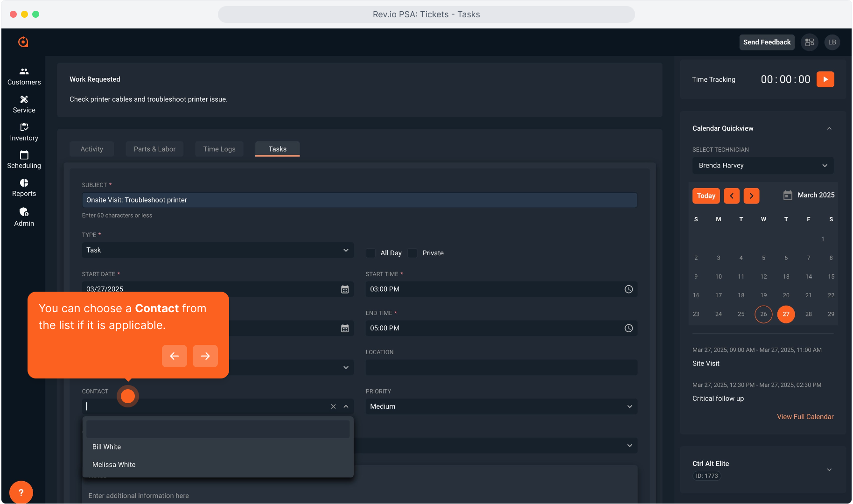853x504 pixels.
Task: Select Melissa White from contact list
Action: click(x=114, y=465)
